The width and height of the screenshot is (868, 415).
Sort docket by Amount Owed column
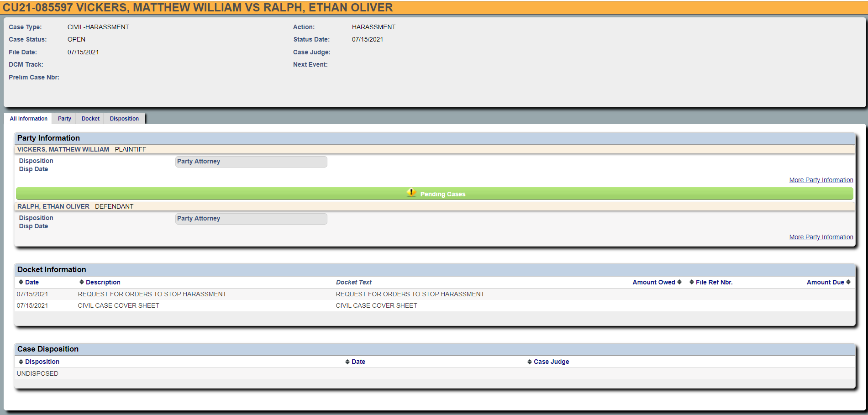point(657,282)
